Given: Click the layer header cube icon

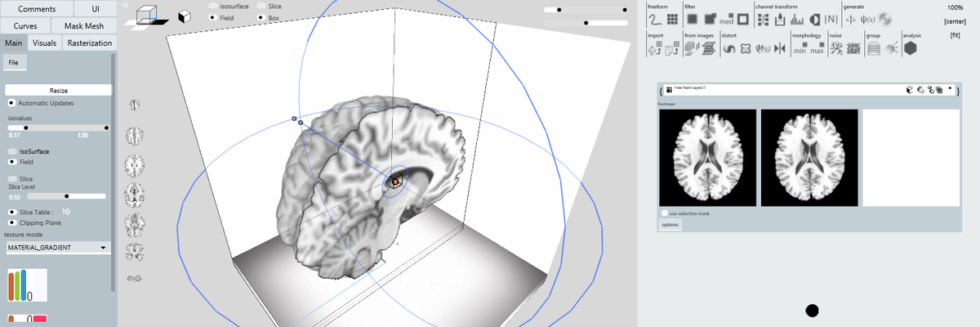Looking at the screenshot, I should (x=909, y=90).
